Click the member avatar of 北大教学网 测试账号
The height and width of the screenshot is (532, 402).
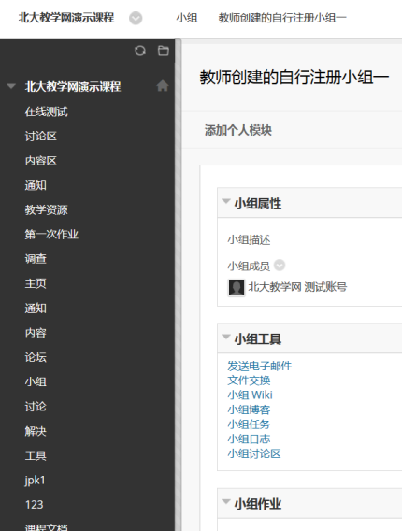(x=237, y=288)
